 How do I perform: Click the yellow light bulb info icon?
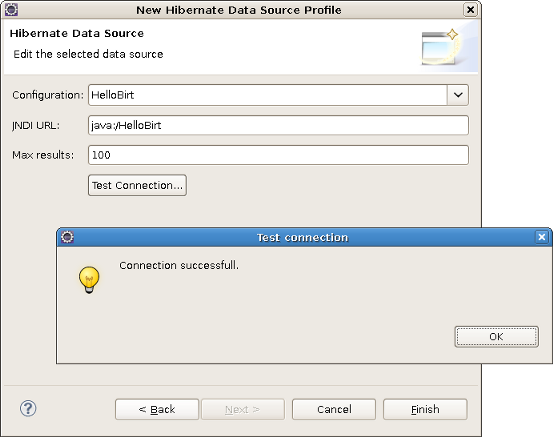(x=89, y=280)
